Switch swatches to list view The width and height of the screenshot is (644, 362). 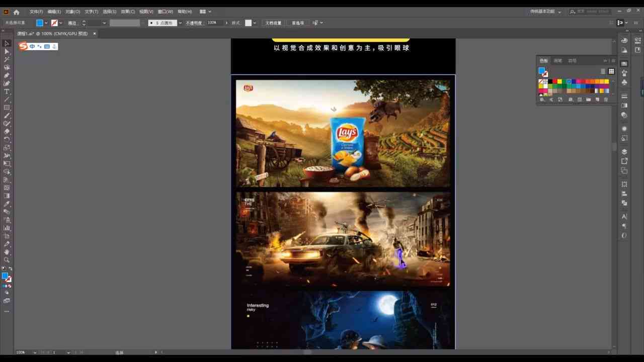pos(603,71)
